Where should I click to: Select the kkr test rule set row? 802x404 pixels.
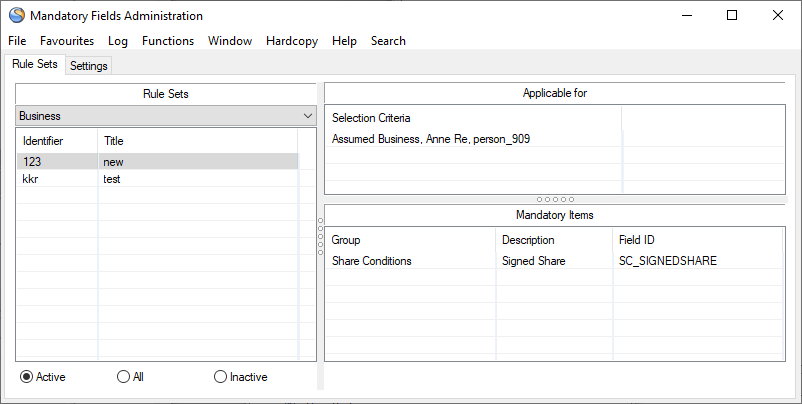tap(158, 179)
